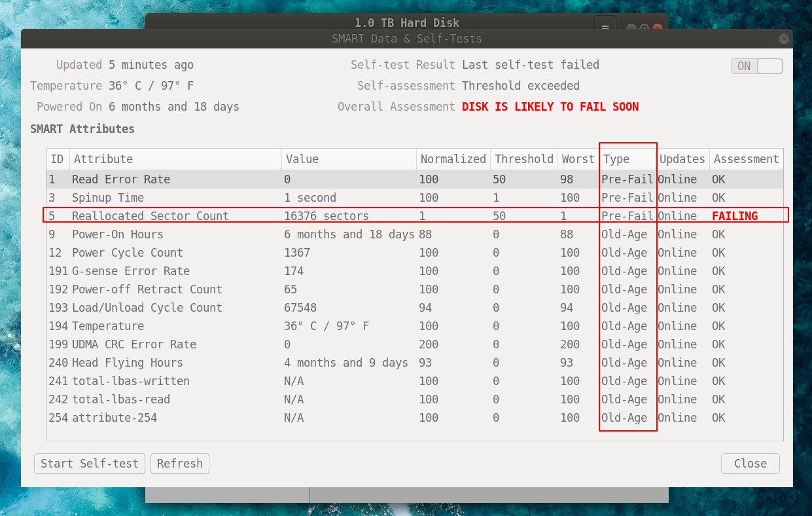Click the Normalized column header

click(x=453, y=159)
